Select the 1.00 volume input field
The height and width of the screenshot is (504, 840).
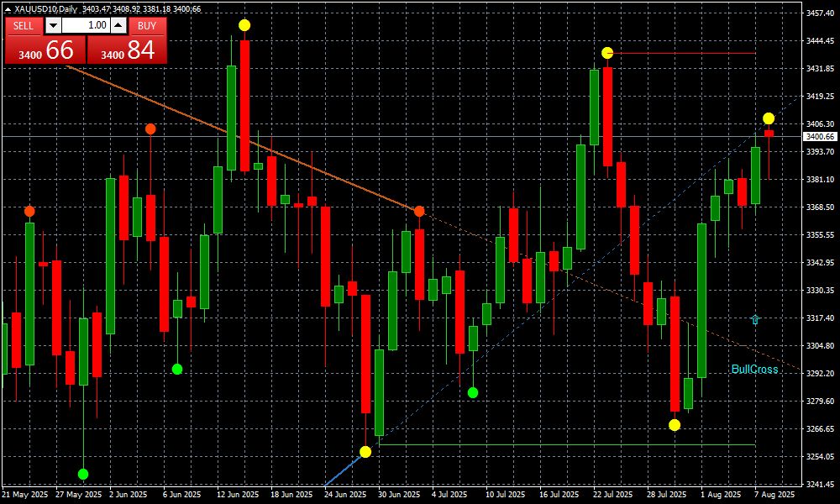[85, 25]
